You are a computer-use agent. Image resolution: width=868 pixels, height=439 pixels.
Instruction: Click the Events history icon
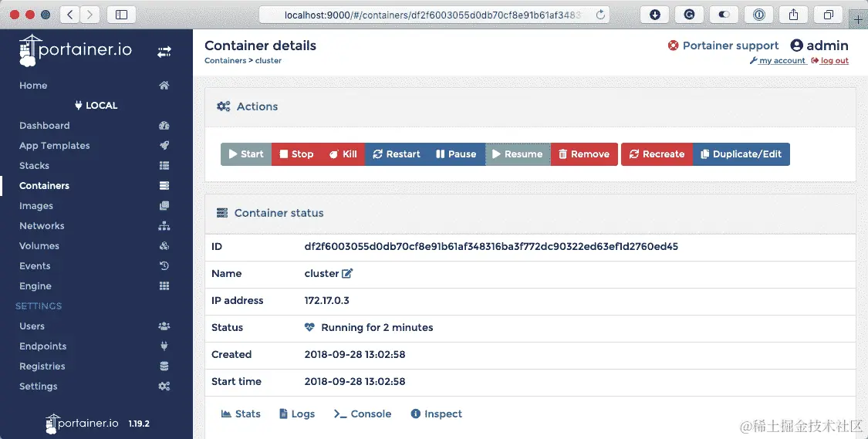(164, 265)
